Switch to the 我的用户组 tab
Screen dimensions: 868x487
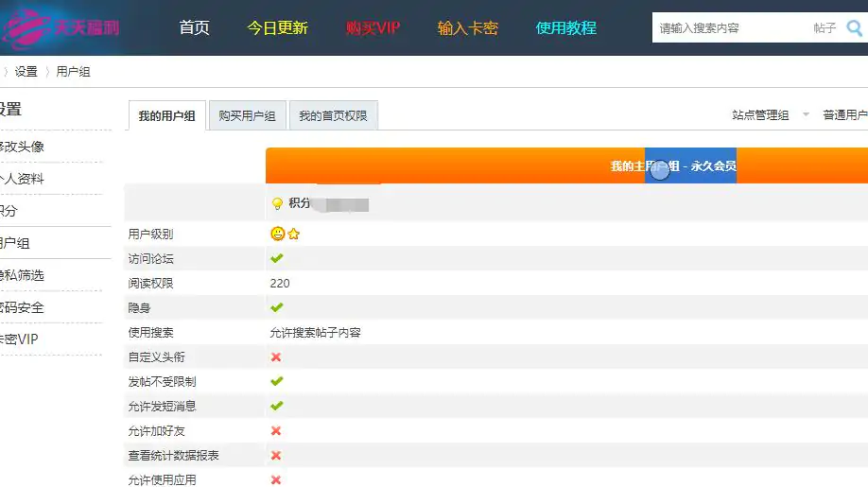point(166,115)
